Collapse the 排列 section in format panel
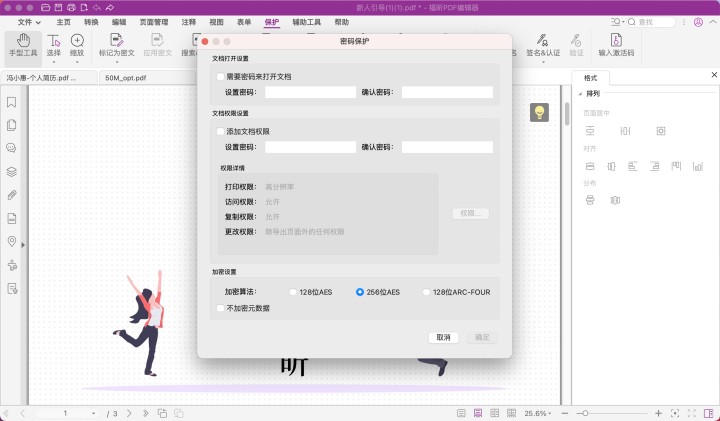Viewport: 720px width, 421px height. [578, 93]
